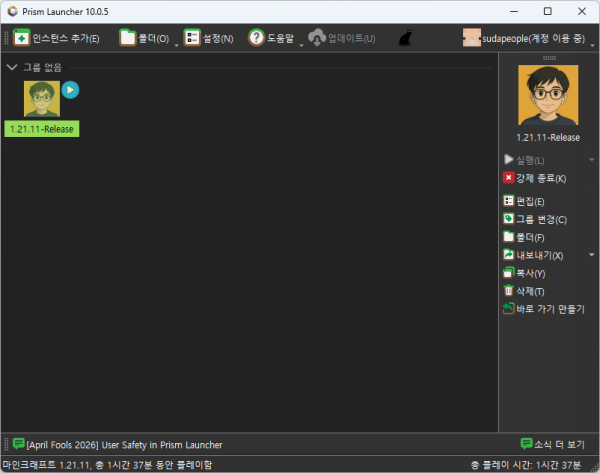The image size is (600, 473).
Task: Open the 도움말 help menu
Action: click(x=271, y=38)
